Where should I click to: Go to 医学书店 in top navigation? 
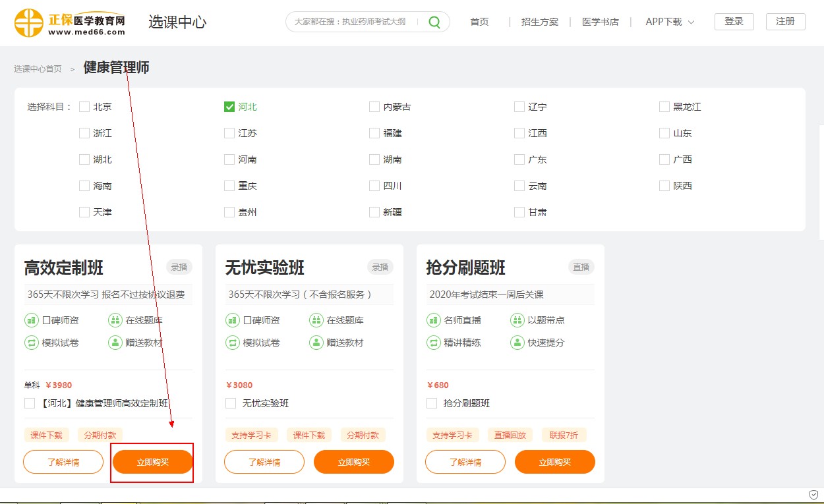600,22
